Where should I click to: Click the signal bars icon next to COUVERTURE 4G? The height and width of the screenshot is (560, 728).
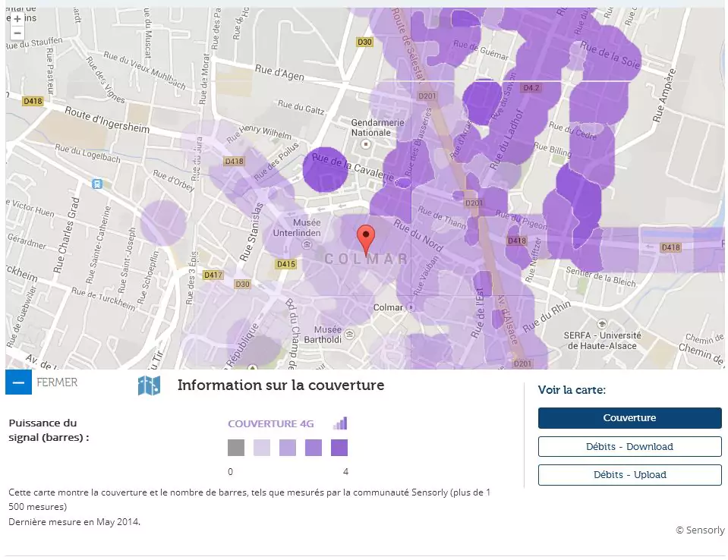340,423
